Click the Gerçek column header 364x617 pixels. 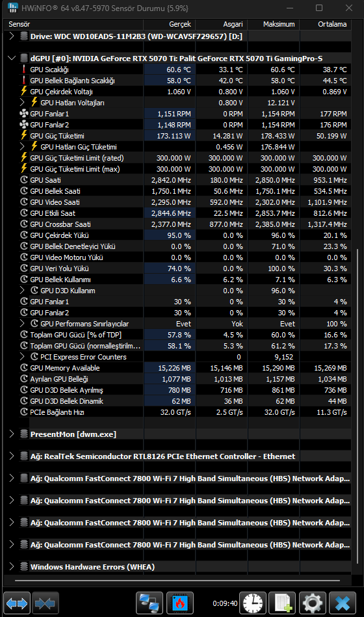tap(170, 24)
